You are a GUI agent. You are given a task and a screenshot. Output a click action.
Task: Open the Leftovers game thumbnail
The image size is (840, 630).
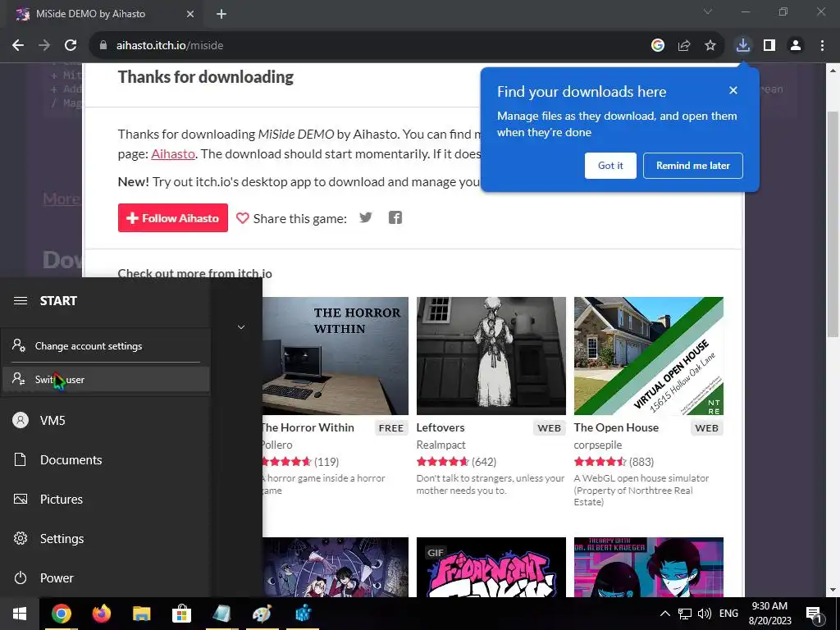(491, 356)
